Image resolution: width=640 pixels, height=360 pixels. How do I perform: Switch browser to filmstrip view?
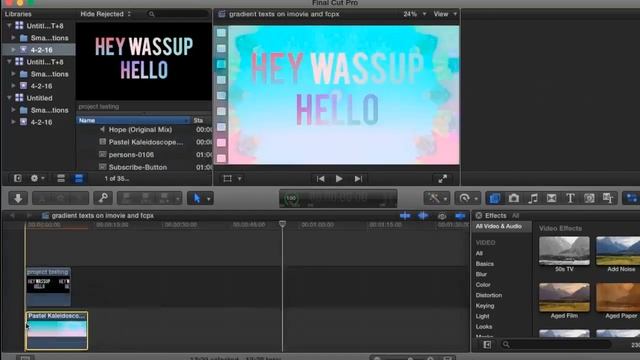point(61,178)
